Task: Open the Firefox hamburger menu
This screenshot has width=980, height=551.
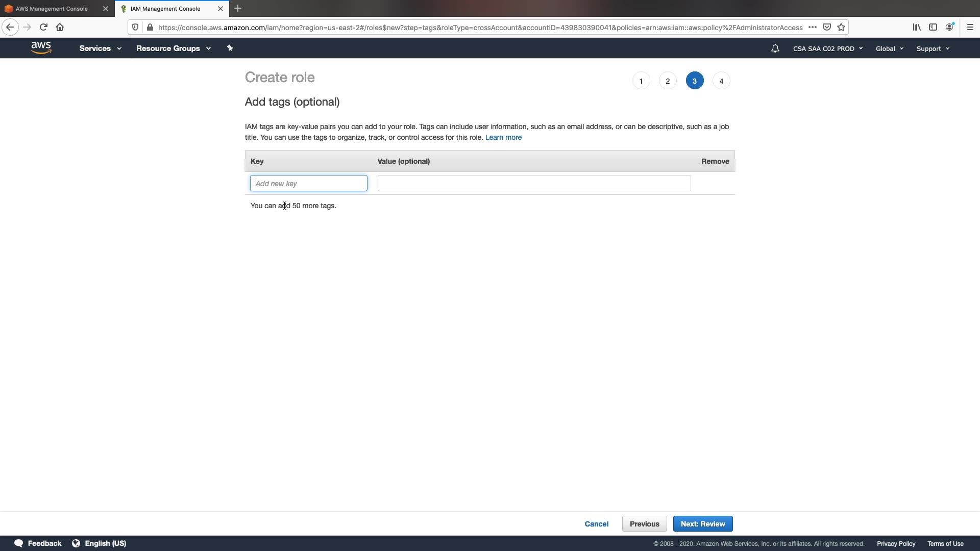Action: pyautogui.click(x=970, y=27)
